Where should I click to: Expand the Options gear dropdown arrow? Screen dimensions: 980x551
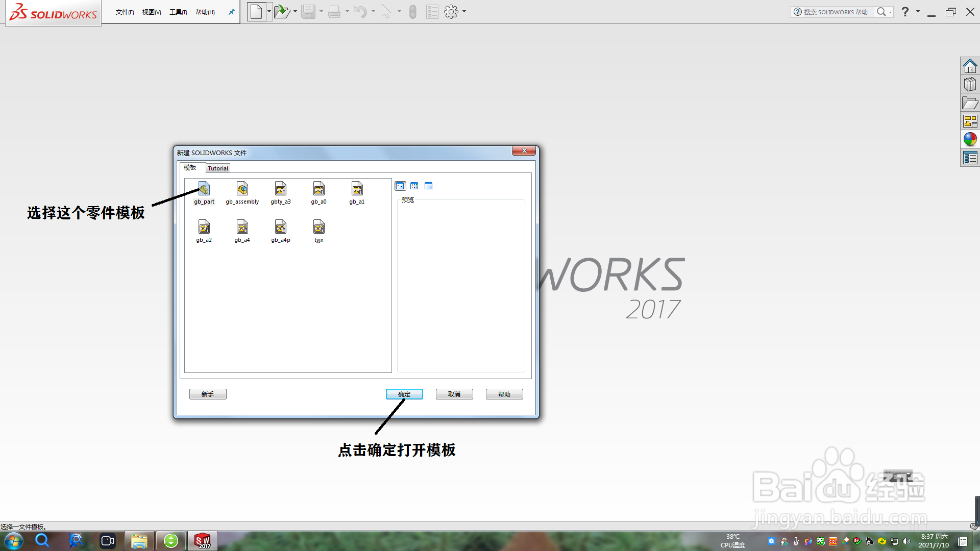[464, 11]
